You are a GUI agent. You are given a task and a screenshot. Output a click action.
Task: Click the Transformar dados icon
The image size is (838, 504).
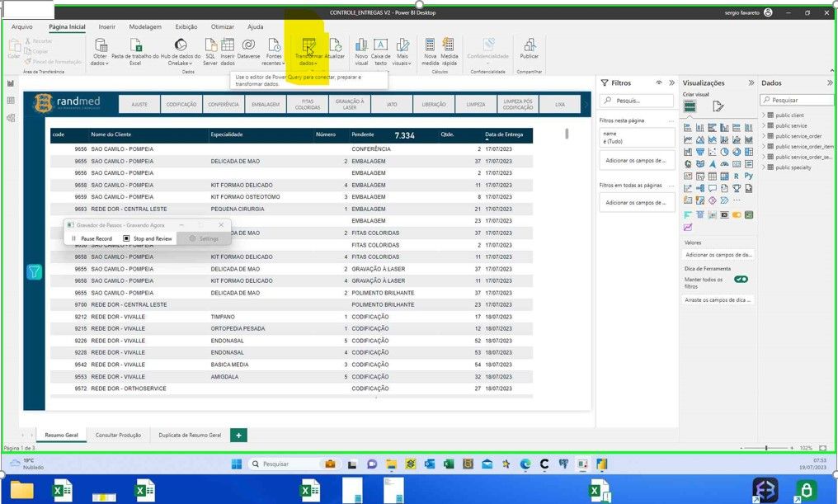[x=309, y=45]
